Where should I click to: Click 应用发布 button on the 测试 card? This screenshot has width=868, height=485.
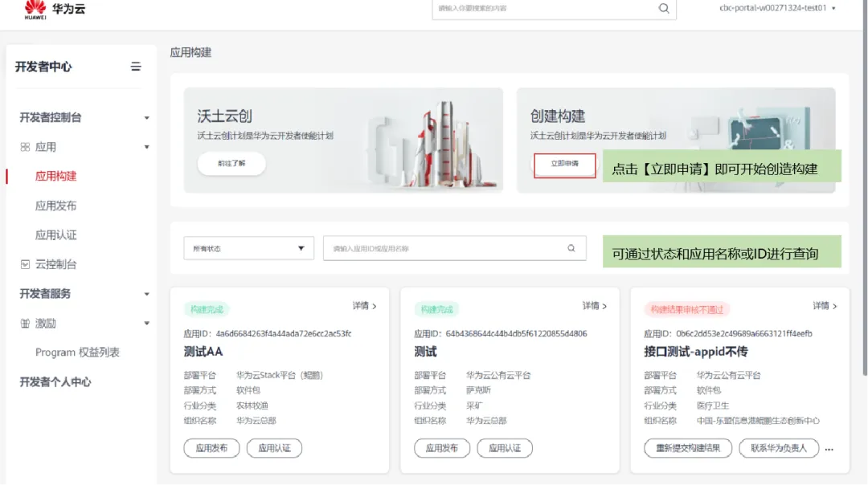point(442,448)
